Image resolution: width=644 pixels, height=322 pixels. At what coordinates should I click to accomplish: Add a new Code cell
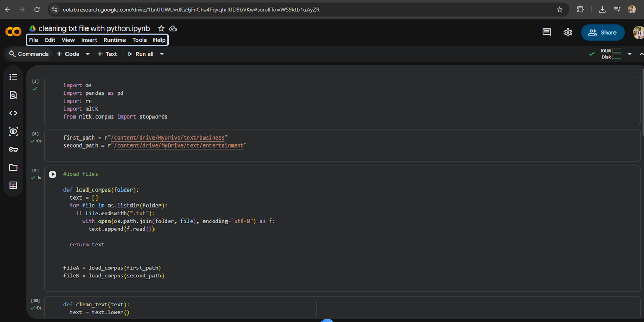coord(68,54)
